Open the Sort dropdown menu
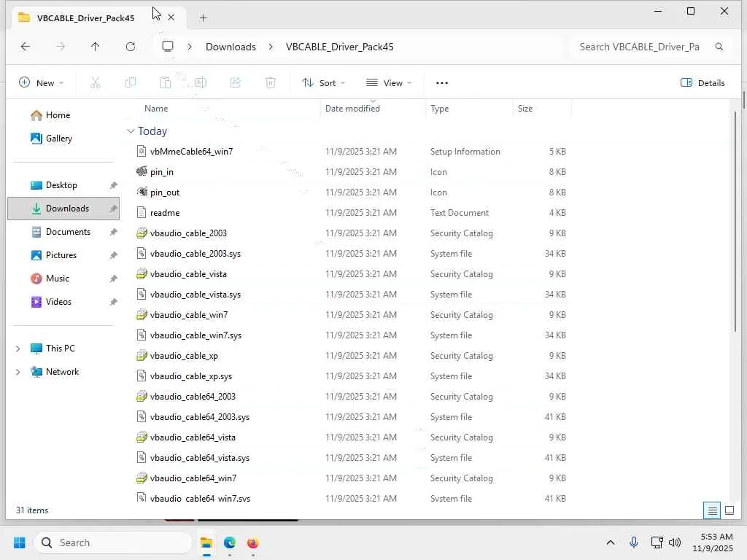 coord(324,83)
